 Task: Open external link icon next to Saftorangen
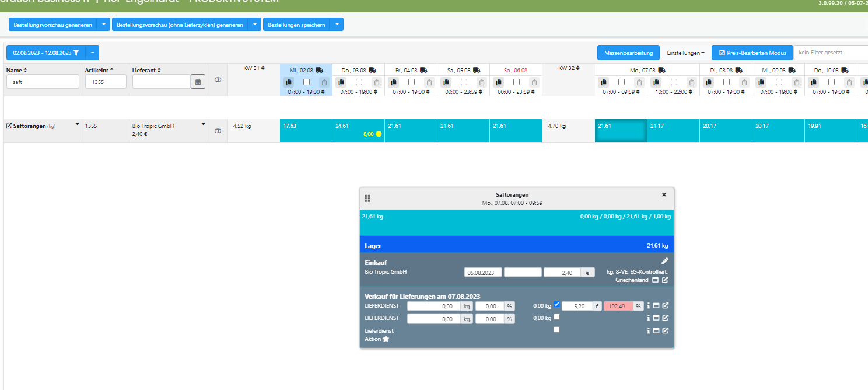pos(9,126)
